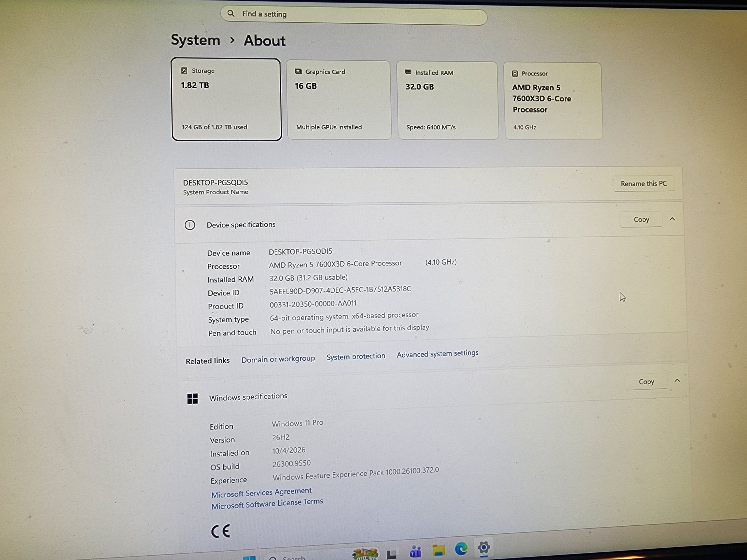Click the Processor card's chip icon
747x560 pixels.
tap(515, 74)
